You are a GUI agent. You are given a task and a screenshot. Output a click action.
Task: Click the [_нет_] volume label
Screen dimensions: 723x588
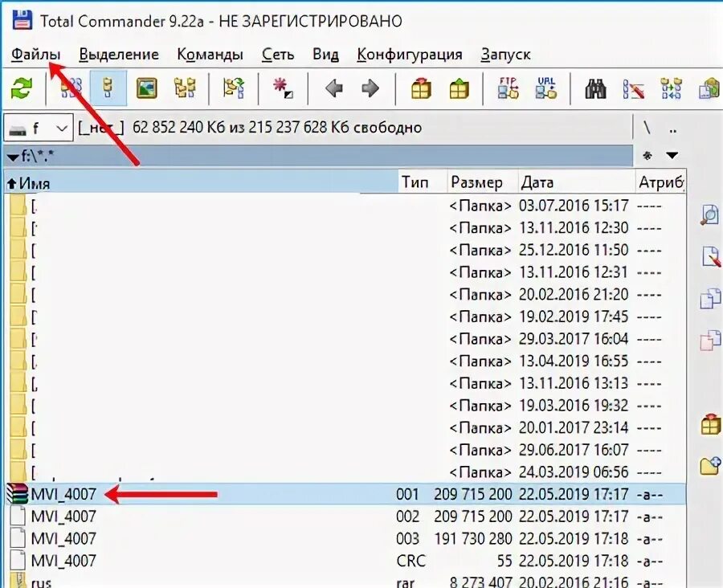[x=101, y=128]
